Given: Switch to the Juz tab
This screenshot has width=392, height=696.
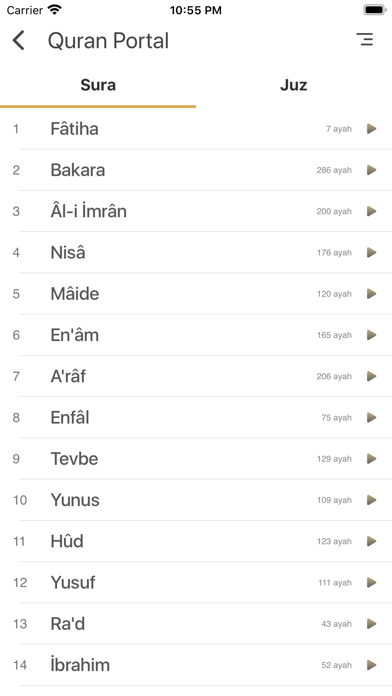Looking at the screenshot, I should 293,85.
